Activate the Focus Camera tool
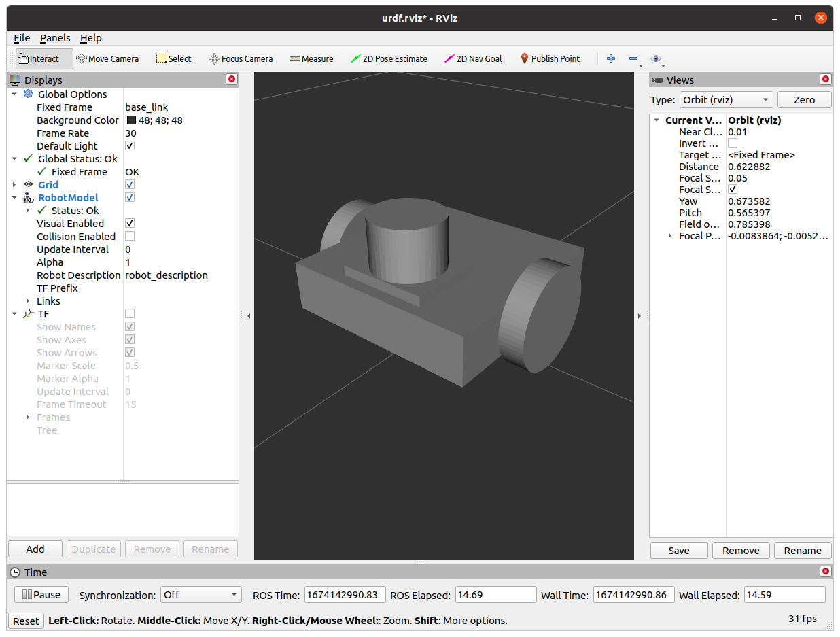This screenshot has height=637, width=840. (241, 58)
